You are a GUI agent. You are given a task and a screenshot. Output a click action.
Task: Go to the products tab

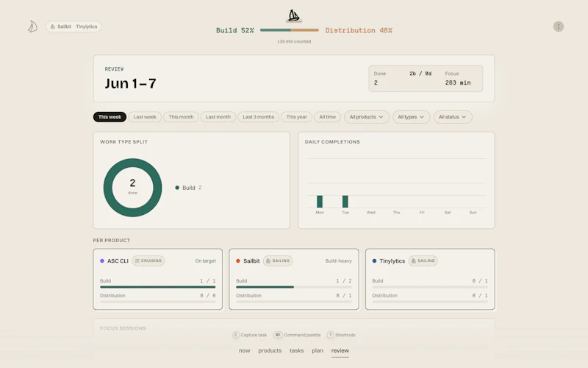[270, 350]
